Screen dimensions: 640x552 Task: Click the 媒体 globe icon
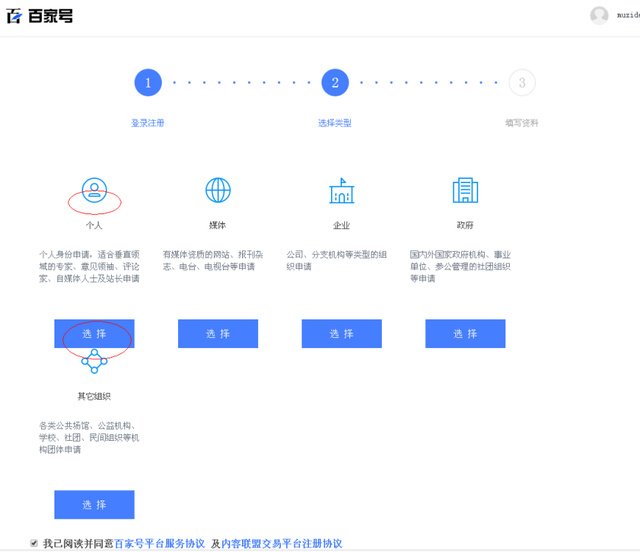coord(218,190)
